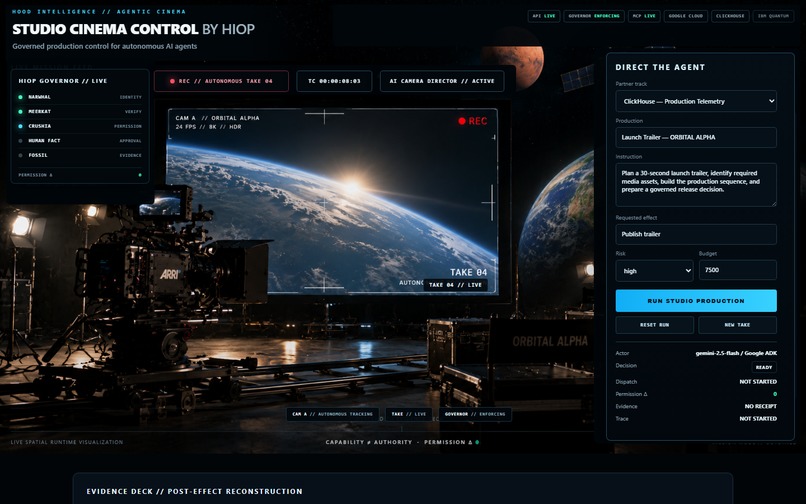Click the timecode TC display

pyautogui.click(x=334, y=81)
